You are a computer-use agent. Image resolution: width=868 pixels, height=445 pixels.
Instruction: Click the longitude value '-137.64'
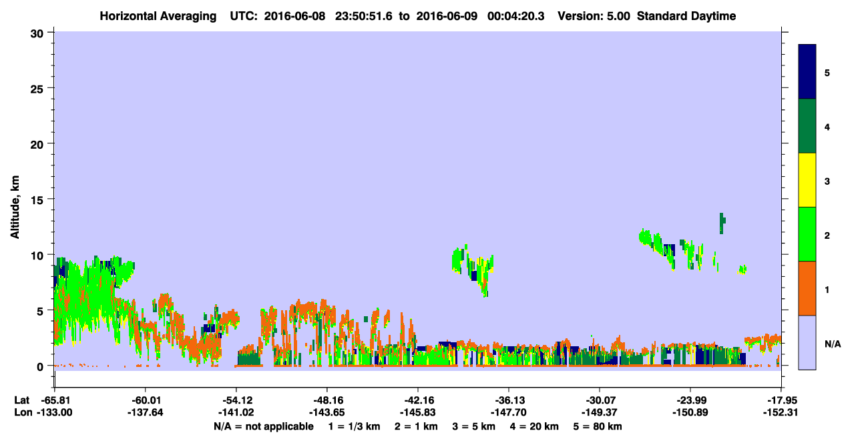tap(146, 413)
